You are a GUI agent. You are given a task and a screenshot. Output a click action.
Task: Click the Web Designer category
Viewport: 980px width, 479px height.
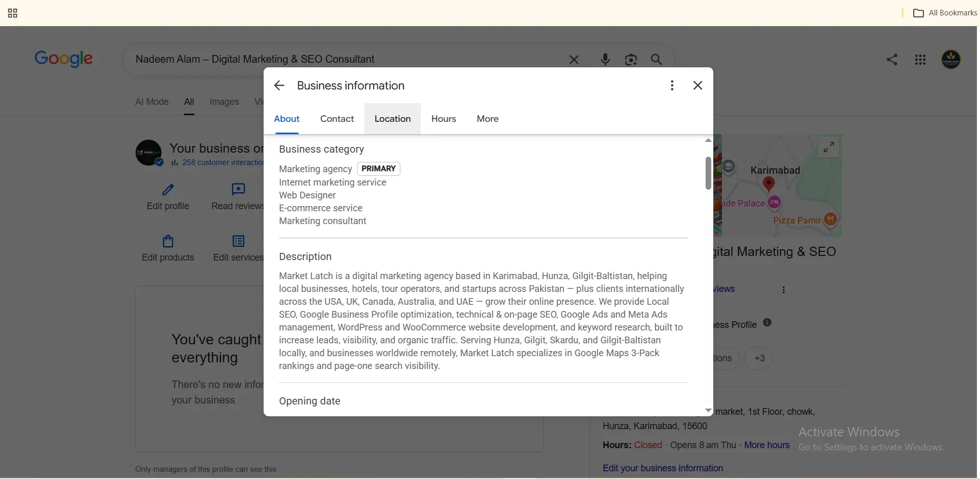[x=307, y=195]
